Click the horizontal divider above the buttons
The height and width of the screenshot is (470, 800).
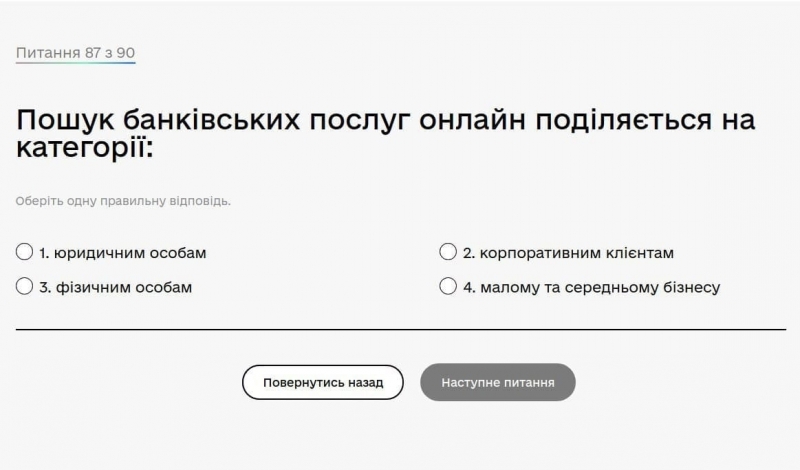pos(400,329)
